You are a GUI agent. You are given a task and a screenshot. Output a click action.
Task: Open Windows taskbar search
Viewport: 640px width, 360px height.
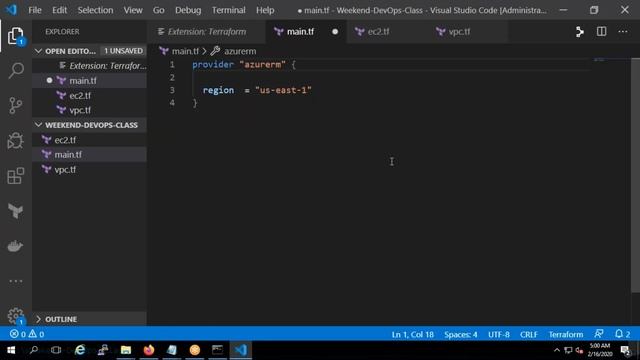[34, 350]
